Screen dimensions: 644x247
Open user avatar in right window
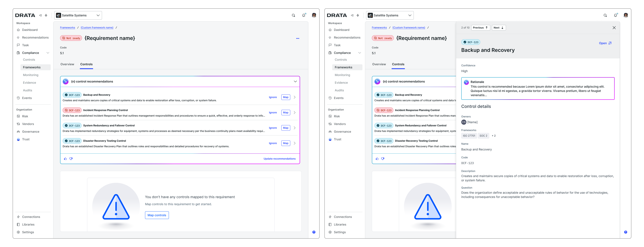click(626, 15)
